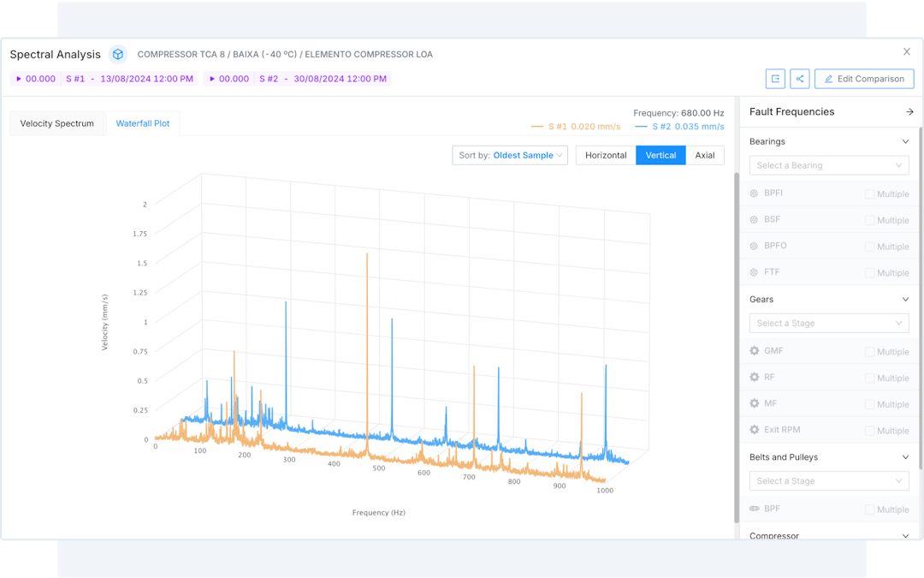The height and width of the screenshot is (578, 924).
Task: Click the Edit Comparison button
Action: click(x=864, y=79)
